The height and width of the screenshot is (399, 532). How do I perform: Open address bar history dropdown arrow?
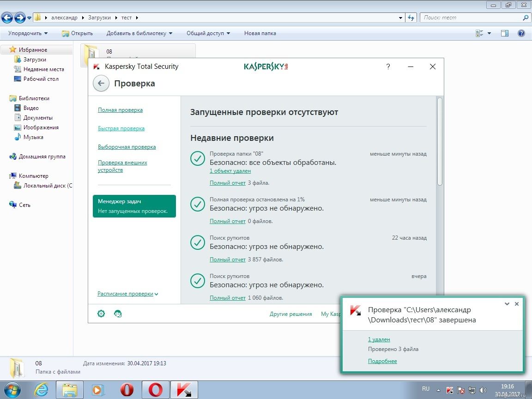point(401,18)
